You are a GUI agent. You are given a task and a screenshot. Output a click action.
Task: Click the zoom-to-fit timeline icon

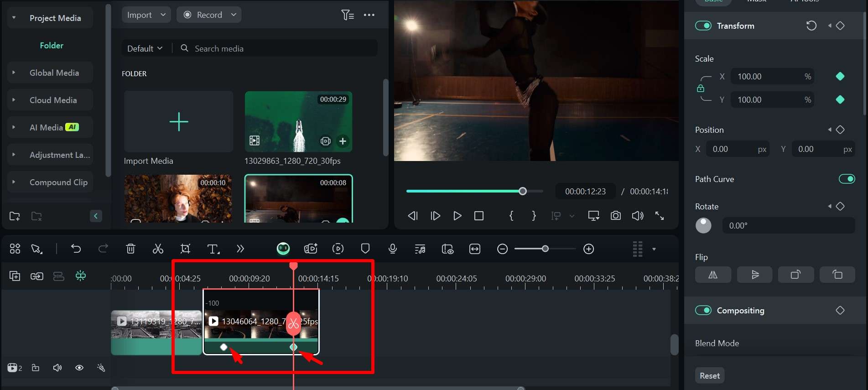click(475, 249)
